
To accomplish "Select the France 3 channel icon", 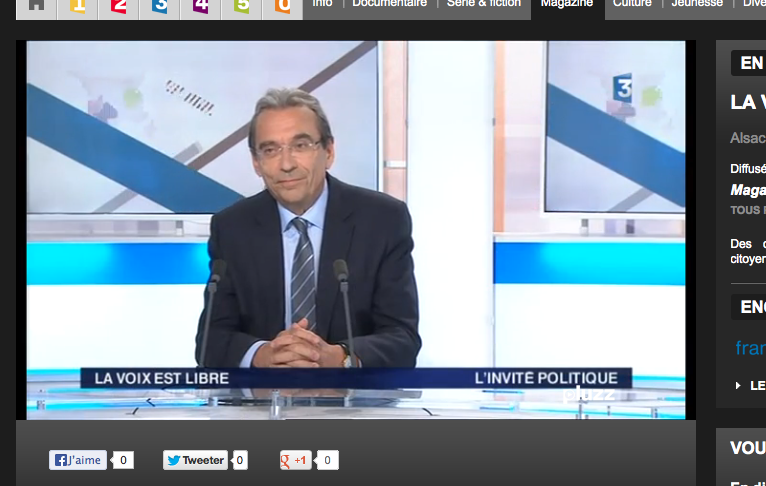I will [x=159, y=7].
